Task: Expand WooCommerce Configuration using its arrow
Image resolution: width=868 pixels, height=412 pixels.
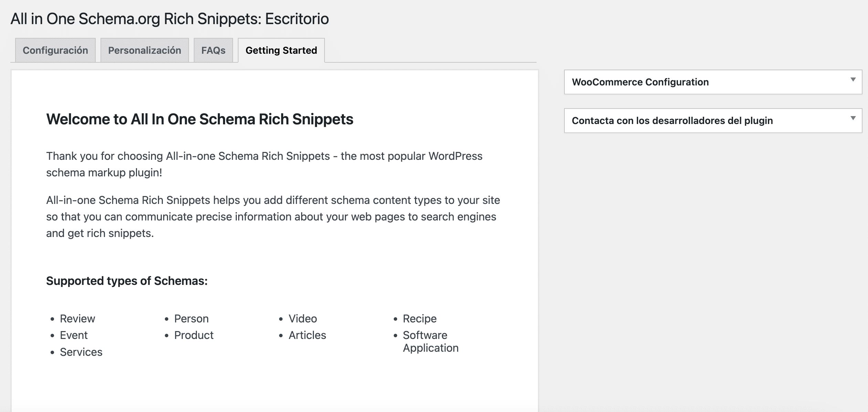Action: pyautogui.click(x=853, y=80)
